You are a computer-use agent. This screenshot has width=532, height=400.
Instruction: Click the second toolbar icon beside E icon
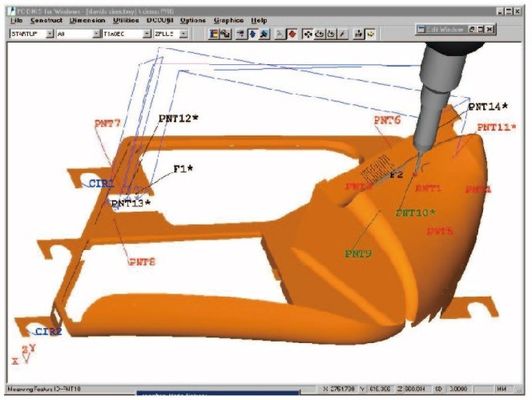tap(225, 34)
